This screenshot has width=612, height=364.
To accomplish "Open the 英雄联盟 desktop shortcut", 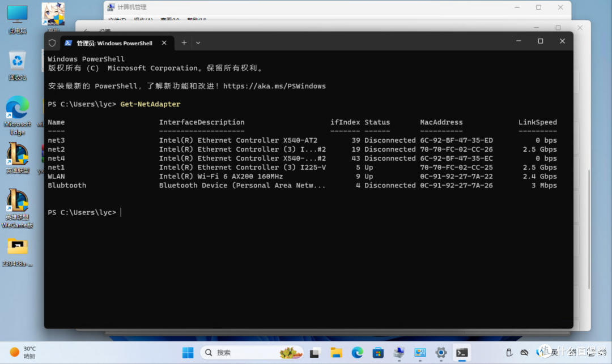I will 18,159.
